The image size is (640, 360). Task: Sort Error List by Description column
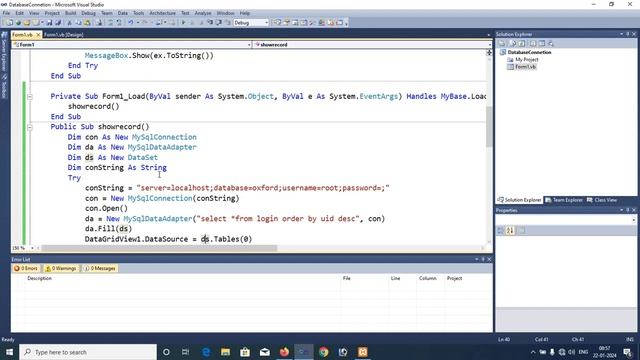(x=39, y=278)
